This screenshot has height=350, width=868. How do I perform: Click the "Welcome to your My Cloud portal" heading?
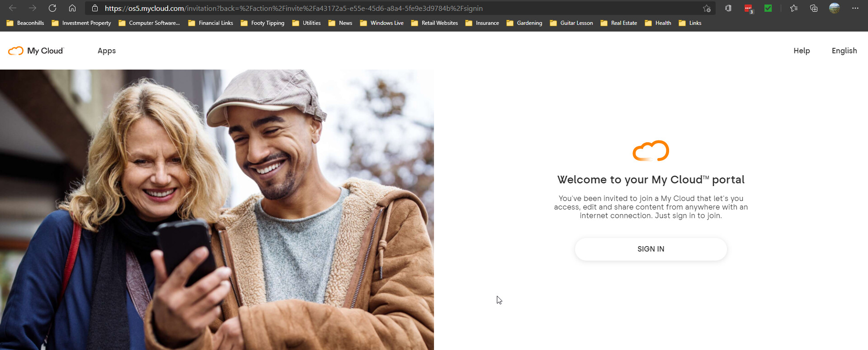click(651, 180)
